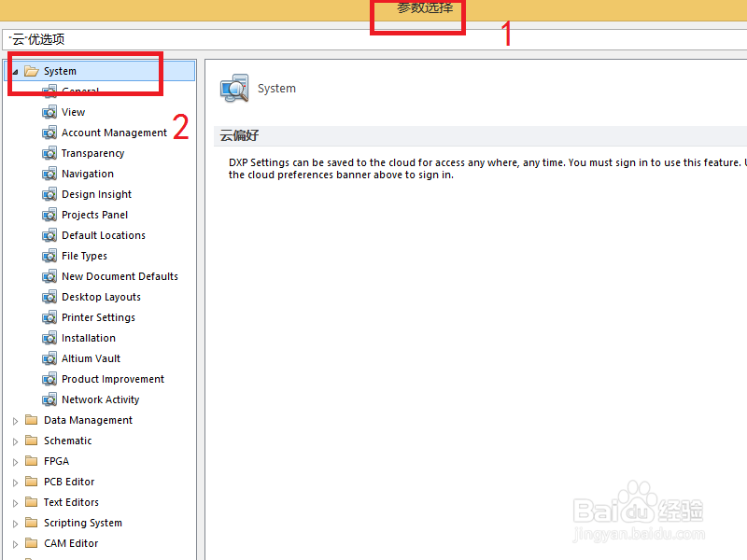Click the Network Activity page icon

click(49, 399)
